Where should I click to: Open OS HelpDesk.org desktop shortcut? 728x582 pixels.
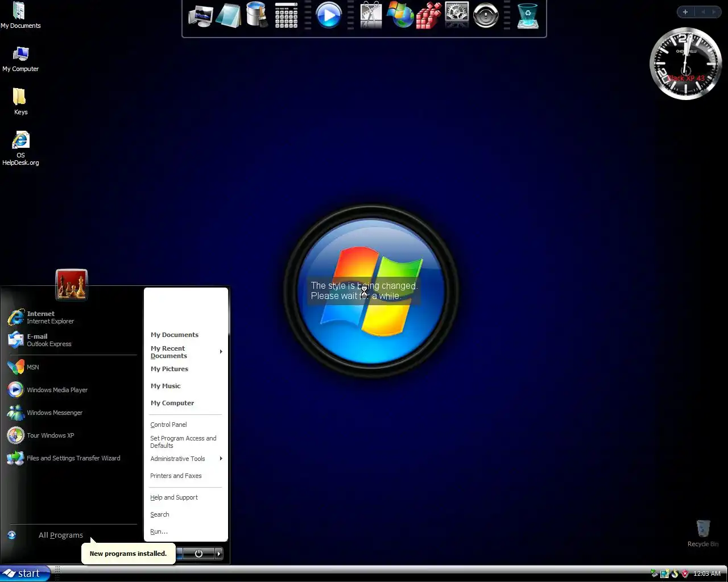20,149
